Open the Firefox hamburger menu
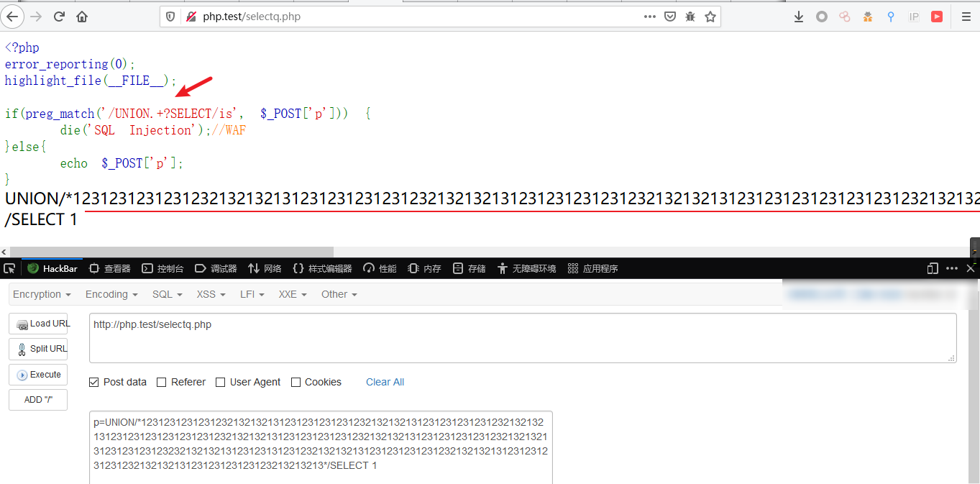The height and width of the screenshot is (484, 980). coord(966,17)
